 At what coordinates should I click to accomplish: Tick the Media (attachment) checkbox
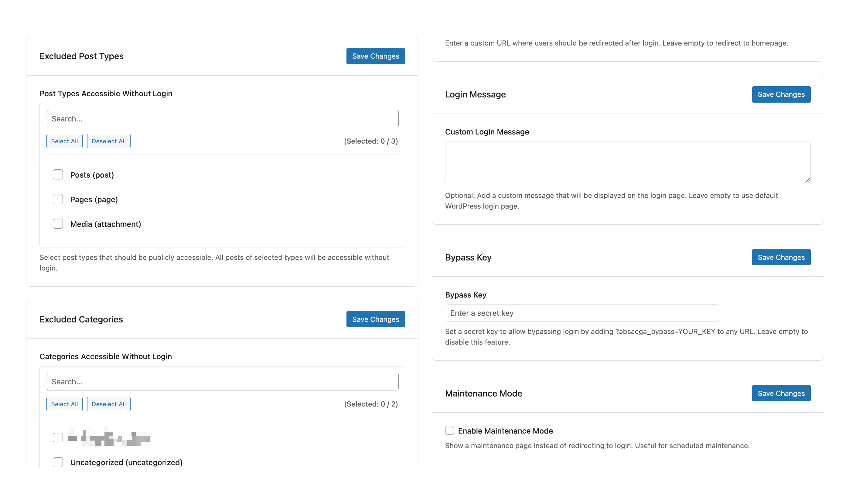point(58,224)
